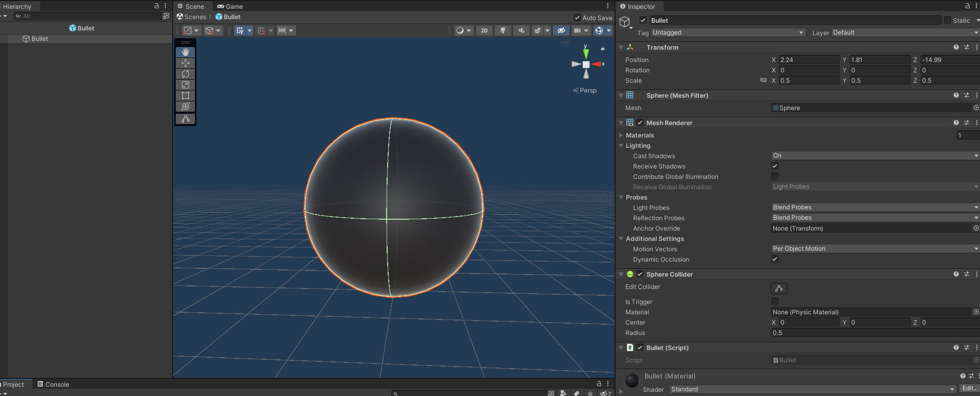The width and height of the screenshot is (980, 396).
Task: Open the Motion Vectors dropdown
Action: click(x=876, y=249)
